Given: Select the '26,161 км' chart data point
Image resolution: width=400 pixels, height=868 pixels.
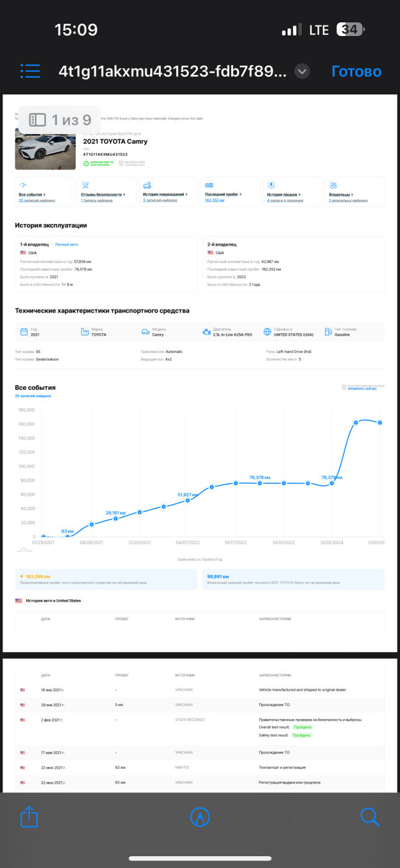Looking at the screenshot, I should [116, 518].
